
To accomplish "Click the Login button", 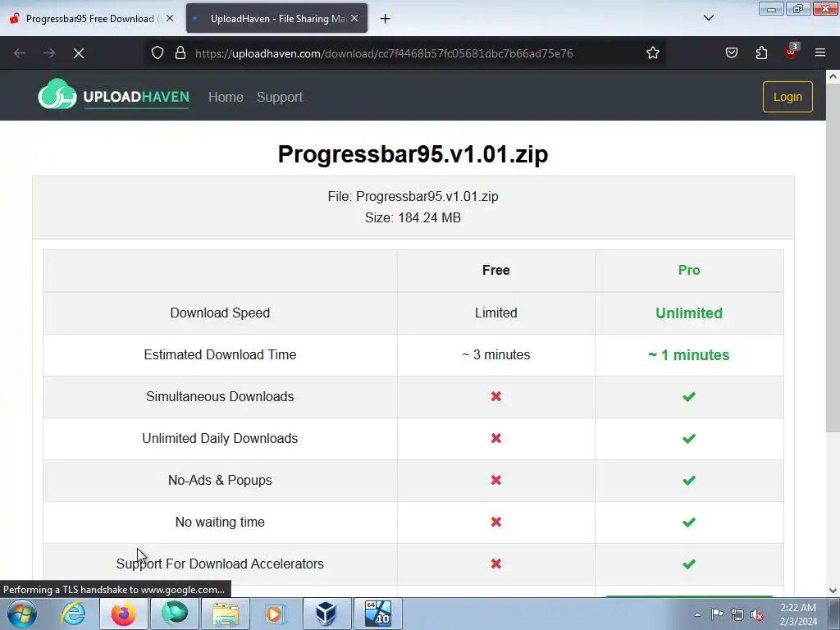I will point(787,97).
